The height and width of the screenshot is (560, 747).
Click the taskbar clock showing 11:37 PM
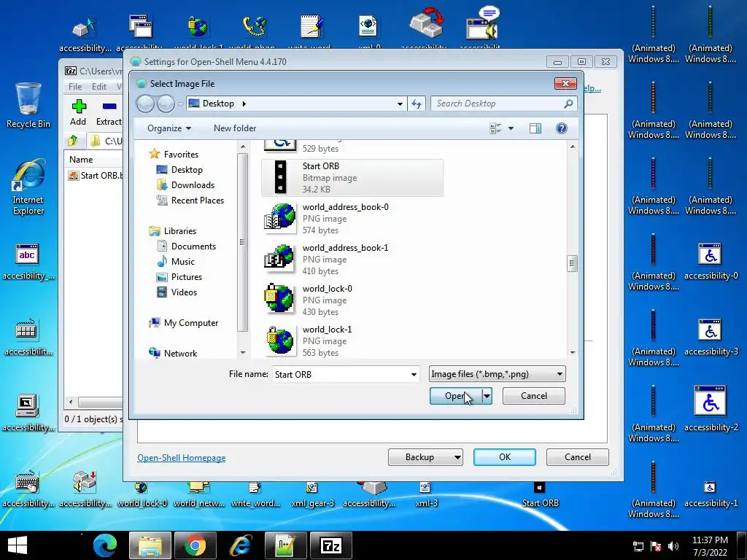(710, 546)
